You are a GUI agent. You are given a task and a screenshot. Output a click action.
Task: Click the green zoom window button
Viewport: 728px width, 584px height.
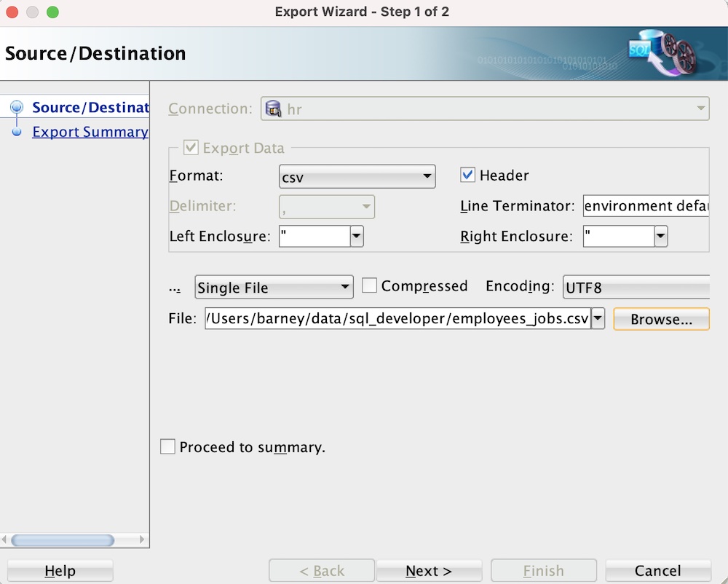tap(53, 12)
